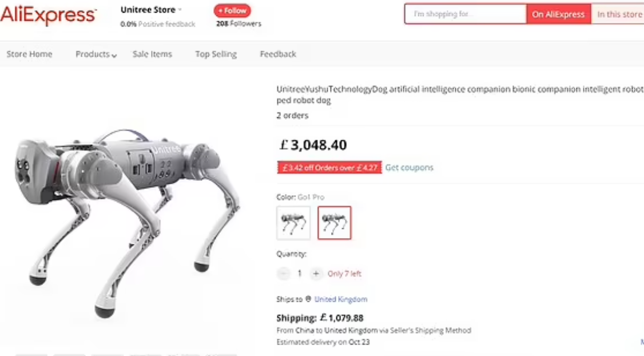Viewport: 644px width, 356px height.
Task: Select the first Go1 color variant thumbnail
Action: [x=293, y=223]
